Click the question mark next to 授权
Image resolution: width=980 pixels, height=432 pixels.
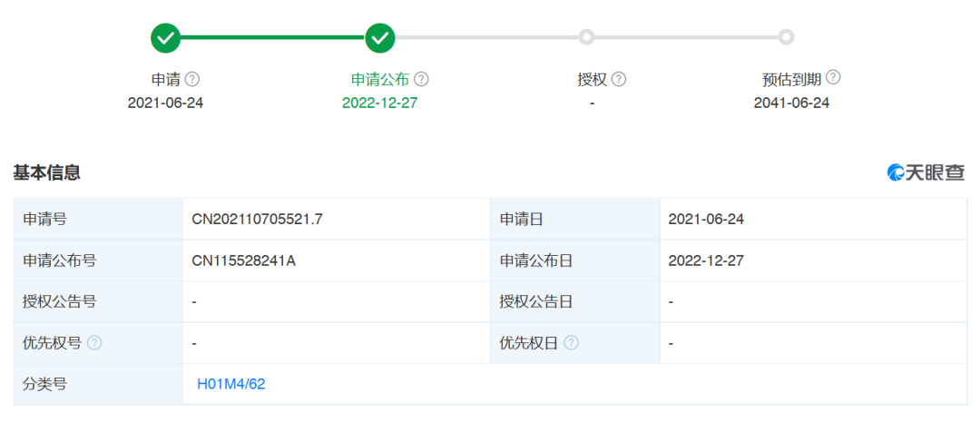(x=619, y=79)
